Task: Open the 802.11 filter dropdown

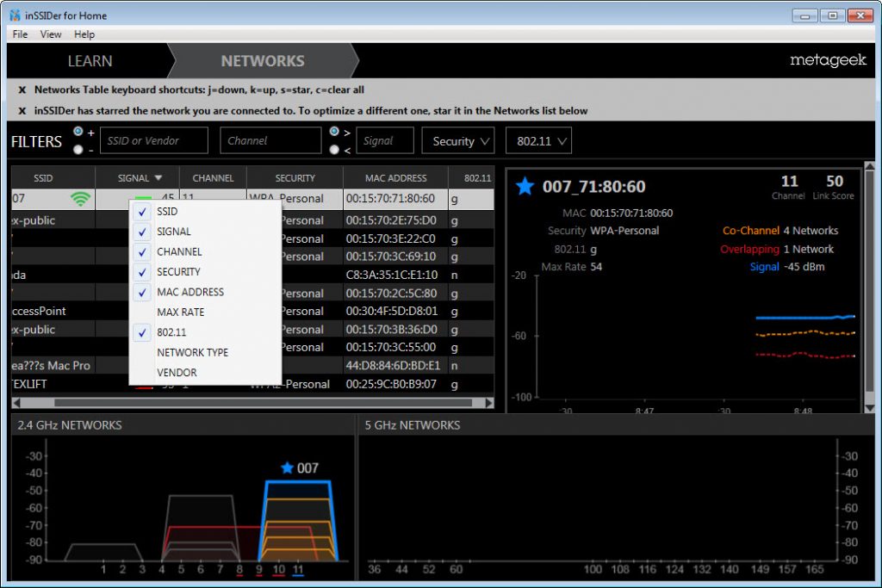Action: tap(539, 140)
